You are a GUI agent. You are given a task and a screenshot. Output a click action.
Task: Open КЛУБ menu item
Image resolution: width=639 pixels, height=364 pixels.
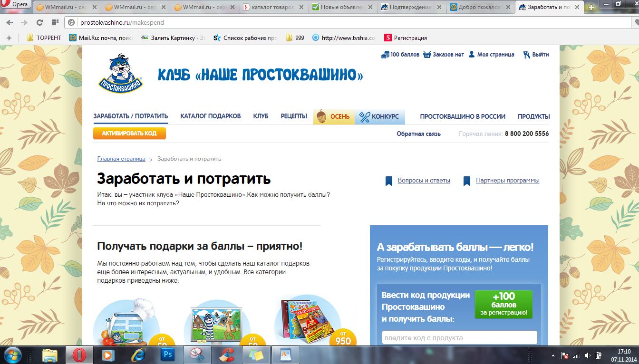pyautogui.click(x=261, y=116)
